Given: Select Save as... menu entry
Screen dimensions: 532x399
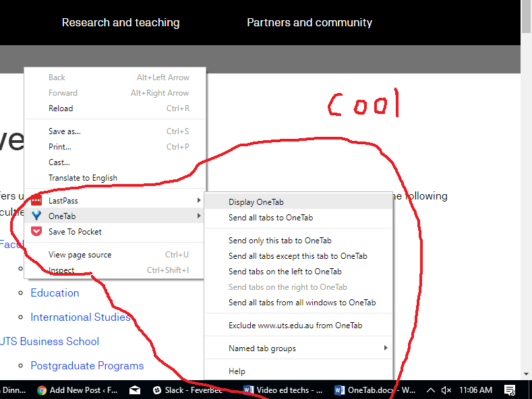Looking at the screenshot, I should pos(115,131).
